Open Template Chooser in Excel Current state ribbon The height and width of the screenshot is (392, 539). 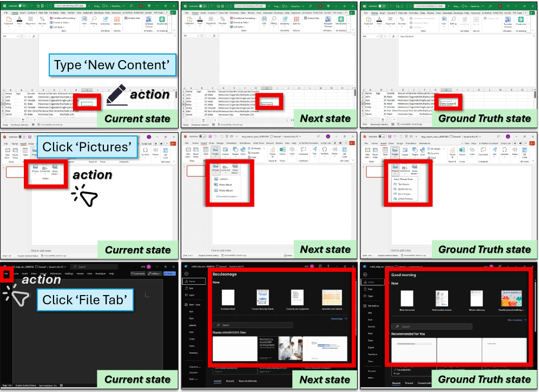(x=149, y=22)
